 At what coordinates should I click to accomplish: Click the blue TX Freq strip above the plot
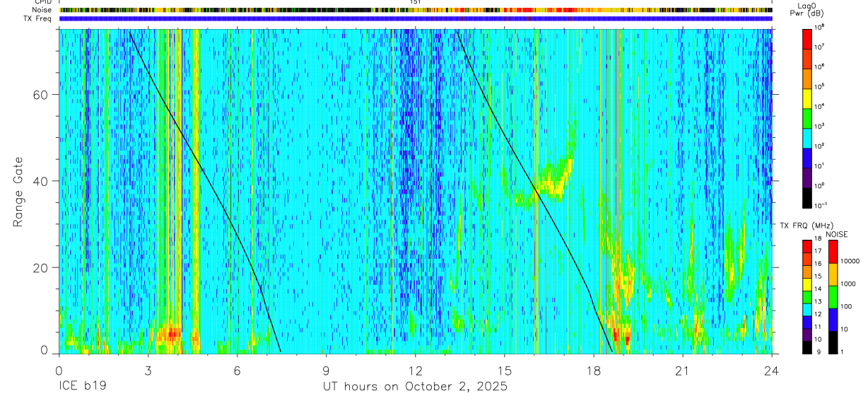[x=416, y=18]
